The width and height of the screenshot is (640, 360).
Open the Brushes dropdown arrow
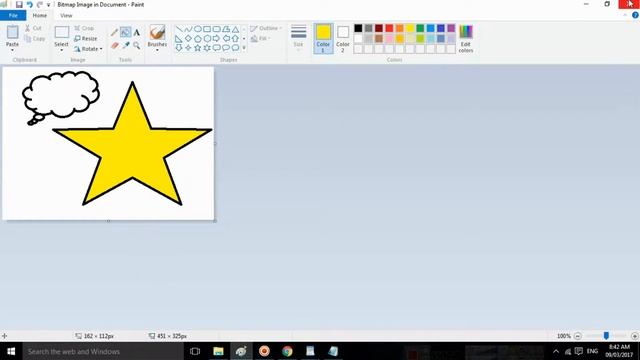157,50
